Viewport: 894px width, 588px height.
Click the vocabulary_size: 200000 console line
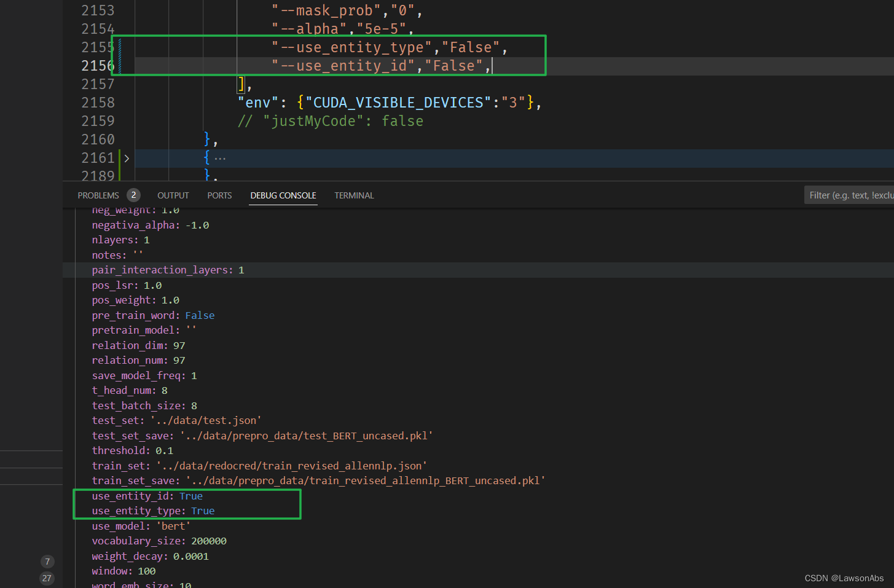159,541
